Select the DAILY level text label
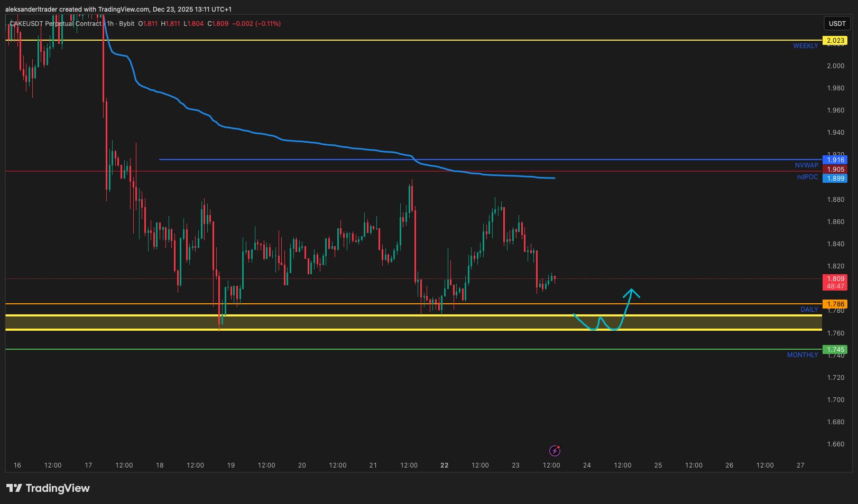Image resolution: width=858 pixels, height=504 pixels. click(x=809, y=310)
